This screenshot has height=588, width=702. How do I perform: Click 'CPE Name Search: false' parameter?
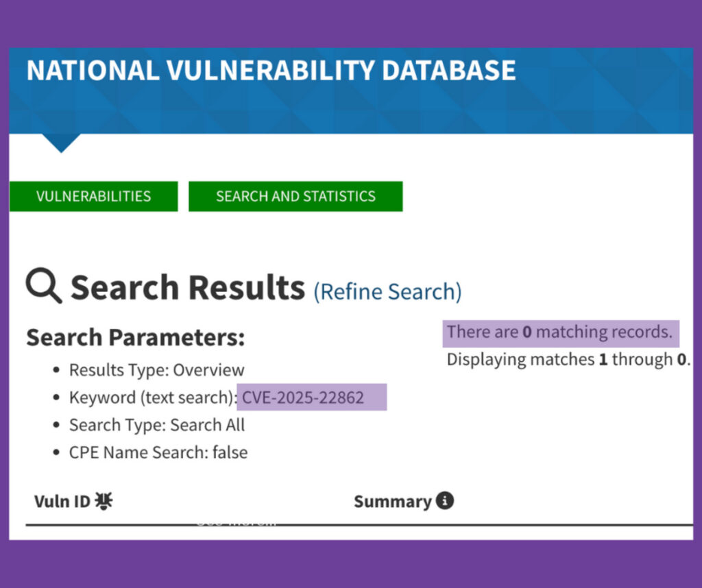click(x=158, y=452)
